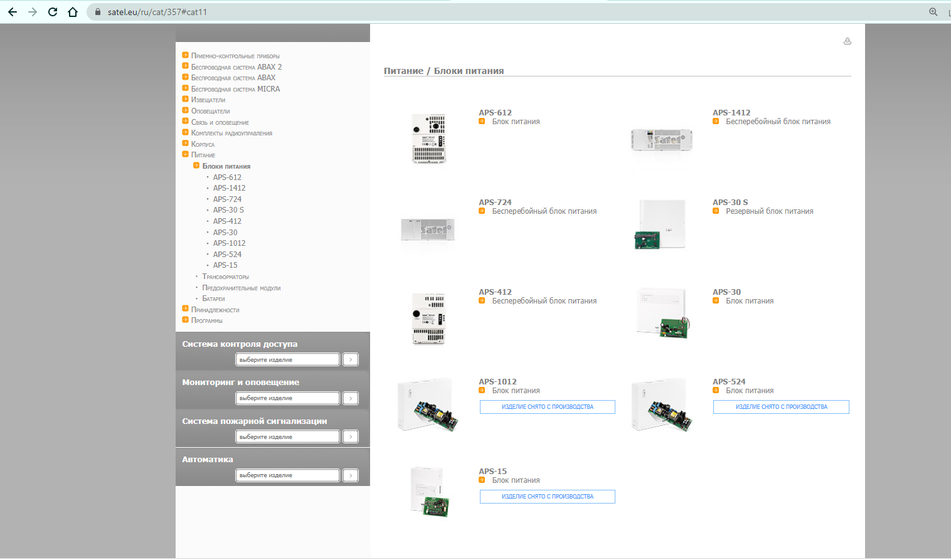
Task: Select APS-1012 in sidebar tree
Action: (229, 243)
